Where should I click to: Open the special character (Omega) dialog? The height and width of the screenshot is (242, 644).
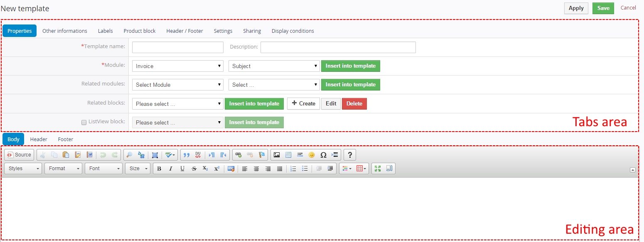[323, 155]
